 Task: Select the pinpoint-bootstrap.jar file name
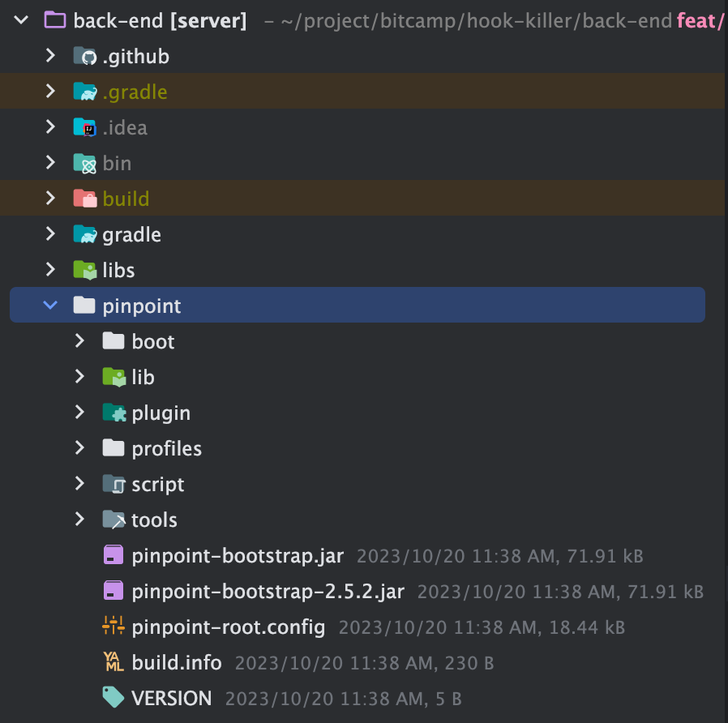click(238, 556)
